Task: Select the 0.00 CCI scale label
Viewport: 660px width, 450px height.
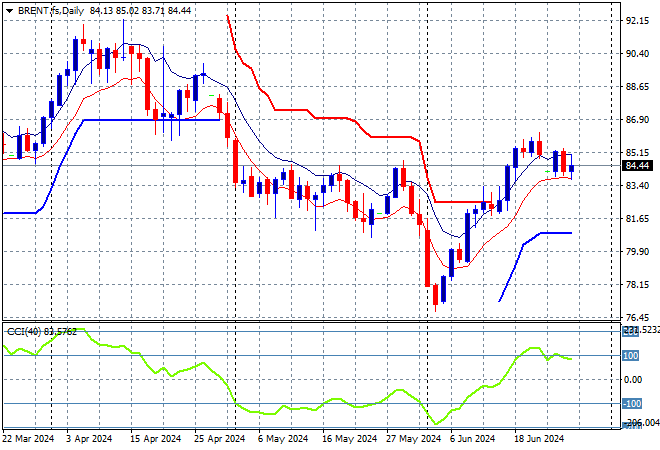Action: pos(633,380)
